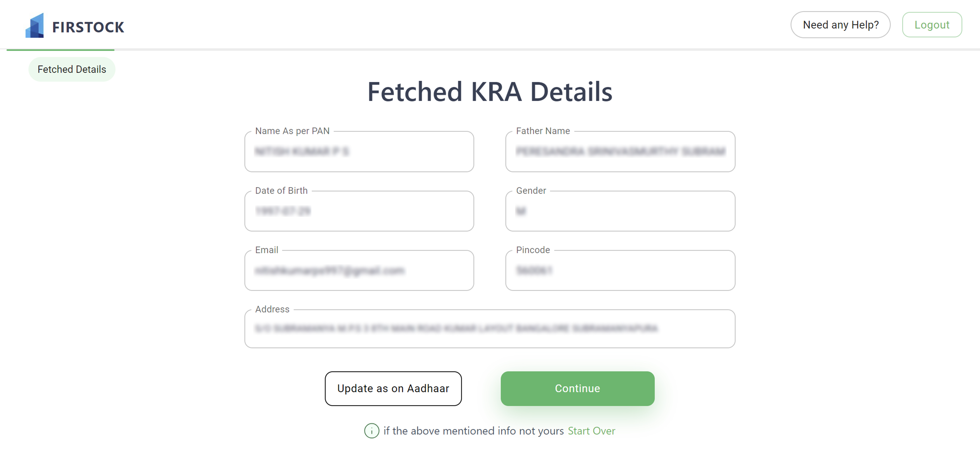Click the info circle icon near Start Over

371,431
